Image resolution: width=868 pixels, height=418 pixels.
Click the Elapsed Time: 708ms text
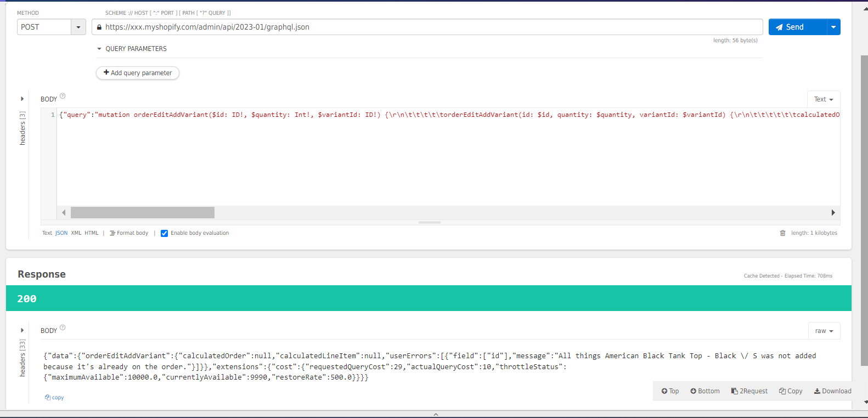808,276
